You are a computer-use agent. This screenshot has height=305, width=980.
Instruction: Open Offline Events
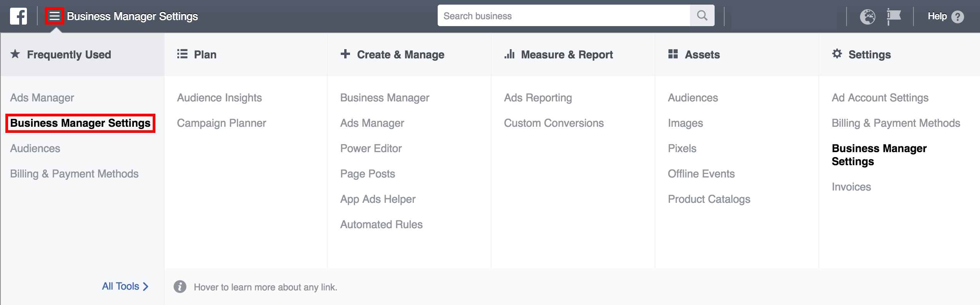(701, 174)
